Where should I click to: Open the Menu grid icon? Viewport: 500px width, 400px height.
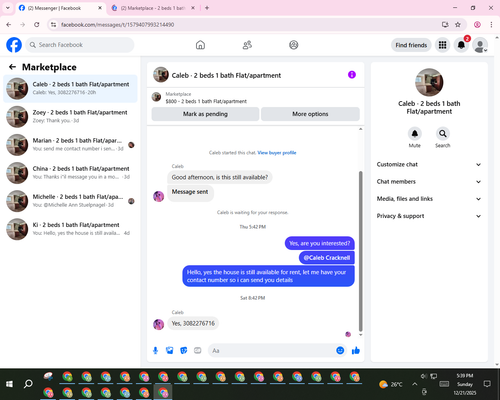pyautogui.click(x=442, y=45)
